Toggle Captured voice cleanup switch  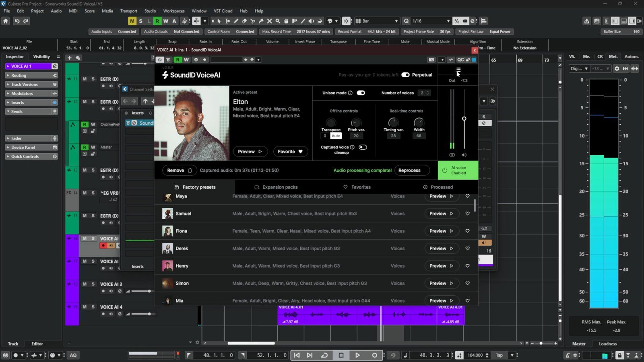(x=363, y=147)
